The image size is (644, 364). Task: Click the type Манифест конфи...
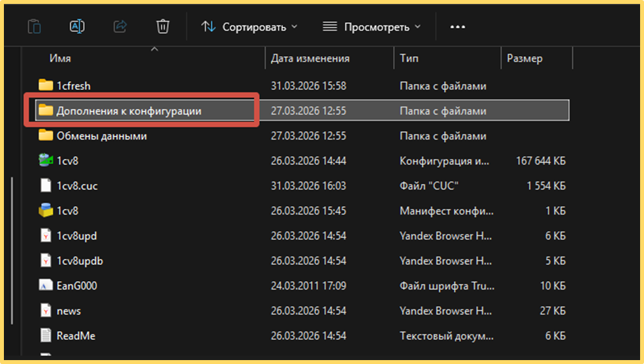pyautogui.click(x=447, y=211)
